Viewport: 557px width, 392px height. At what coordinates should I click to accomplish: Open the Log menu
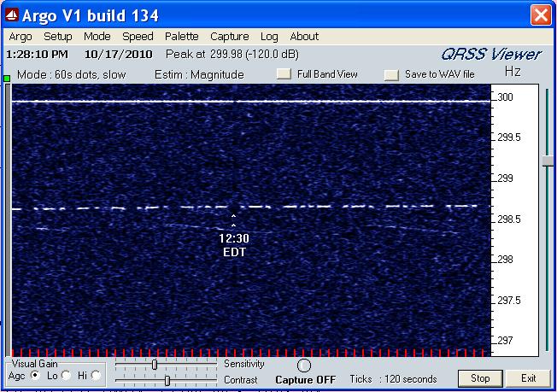[x=269, y=37]
